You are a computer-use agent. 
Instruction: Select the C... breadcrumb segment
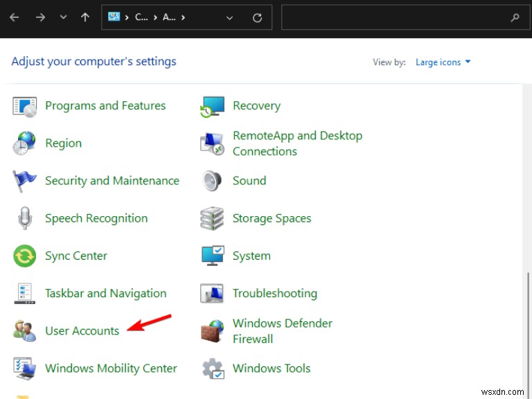pyautogui.click(x=141, y=17)
